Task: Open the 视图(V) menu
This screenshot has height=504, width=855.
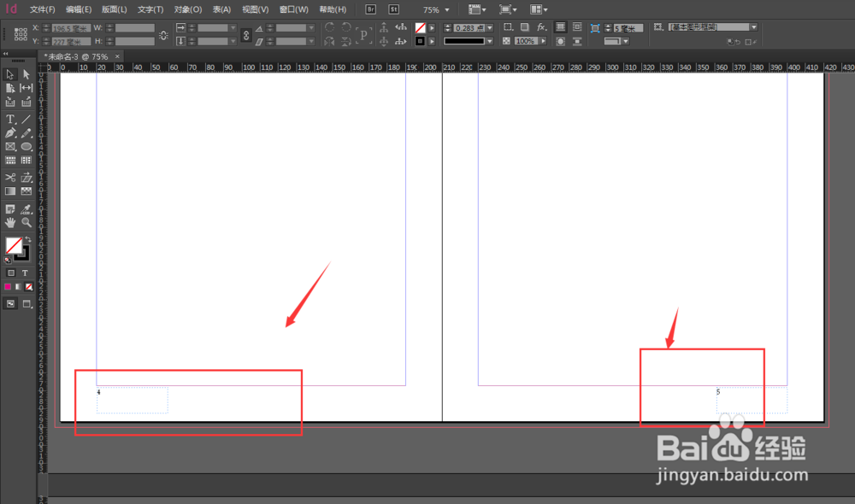Action: tap(255, 9)
